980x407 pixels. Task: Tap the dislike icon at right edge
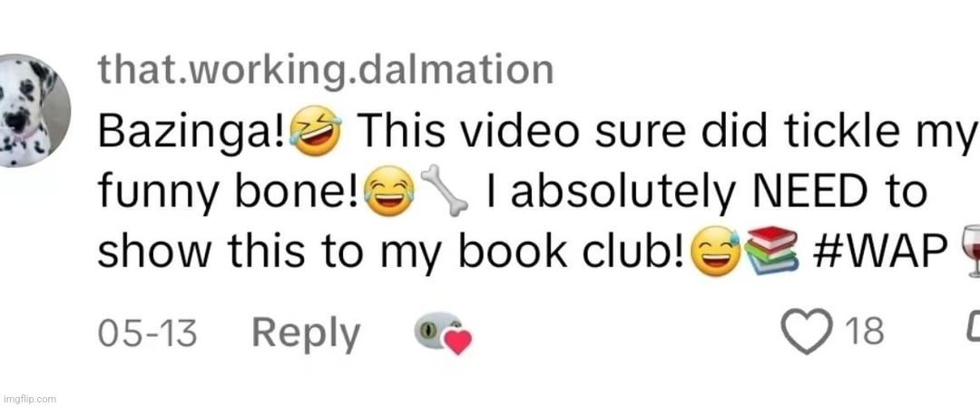click(x=973, y=330)
